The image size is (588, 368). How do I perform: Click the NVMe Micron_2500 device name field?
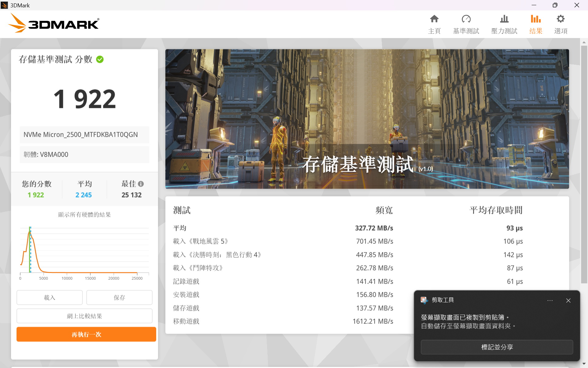pyautogui.click(x=85, y=135)
